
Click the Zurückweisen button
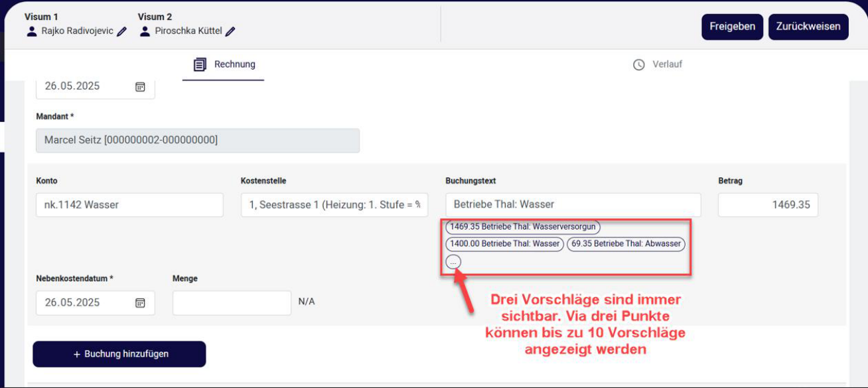pyautogui.click(x=808, y=27)
